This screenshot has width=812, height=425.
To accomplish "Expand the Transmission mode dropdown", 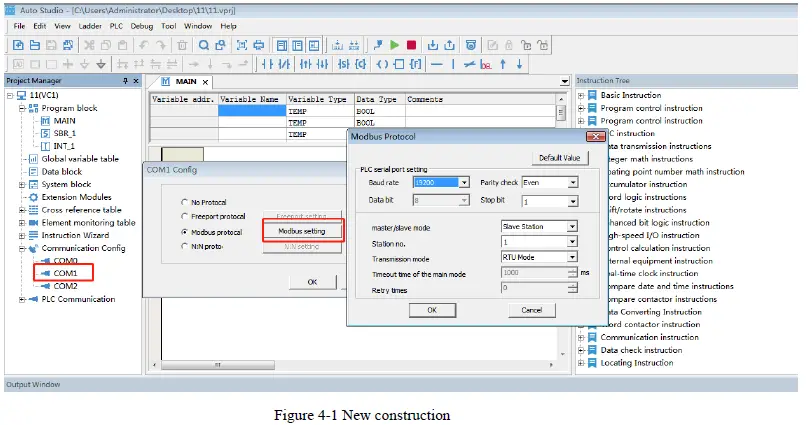I will coord(572,257).
